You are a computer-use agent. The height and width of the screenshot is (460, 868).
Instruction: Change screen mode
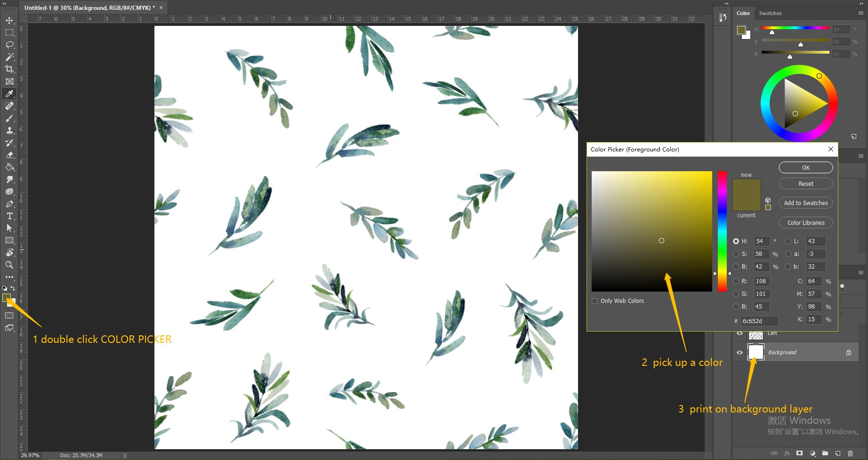(9, 328)
